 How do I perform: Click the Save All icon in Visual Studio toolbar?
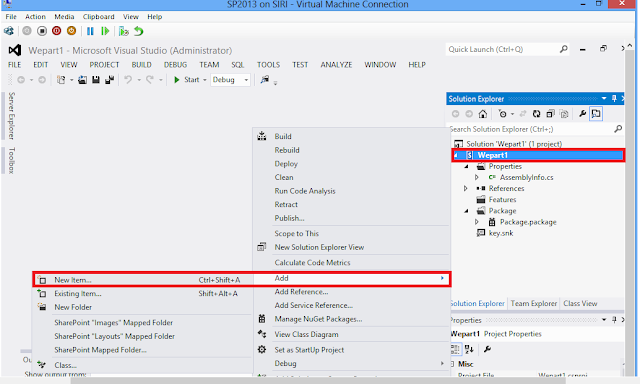109,80
